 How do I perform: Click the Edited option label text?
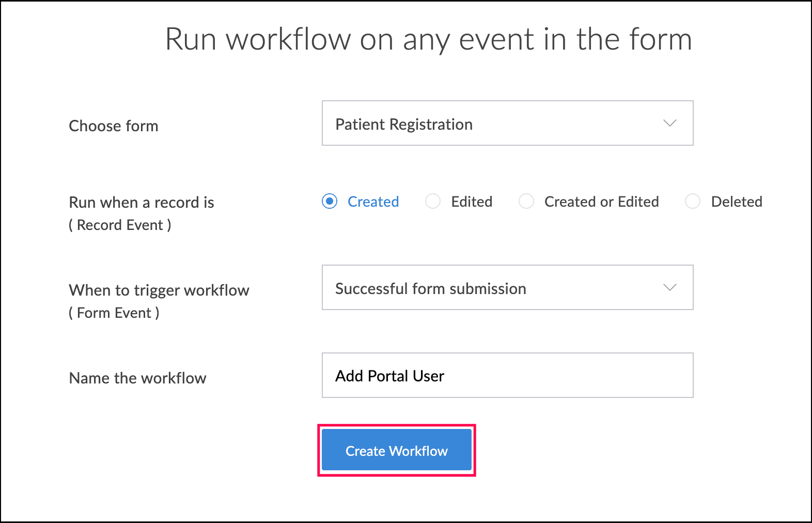tap(472, 202)
